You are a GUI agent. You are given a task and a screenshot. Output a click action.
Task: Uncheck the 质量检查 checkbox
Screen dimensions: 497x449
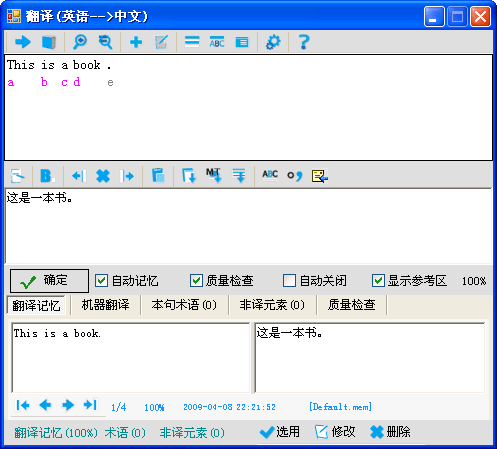(x=196, y=281)
